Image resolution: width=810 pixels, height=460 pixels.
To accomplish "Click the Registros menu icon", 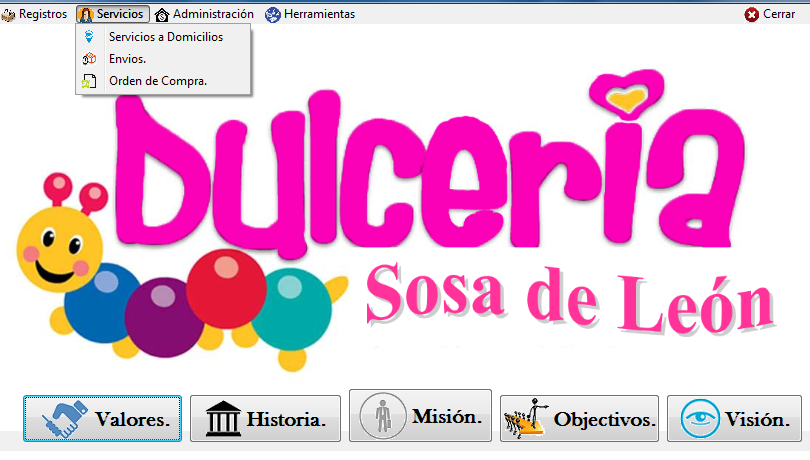I will click(x=8, y=15).
